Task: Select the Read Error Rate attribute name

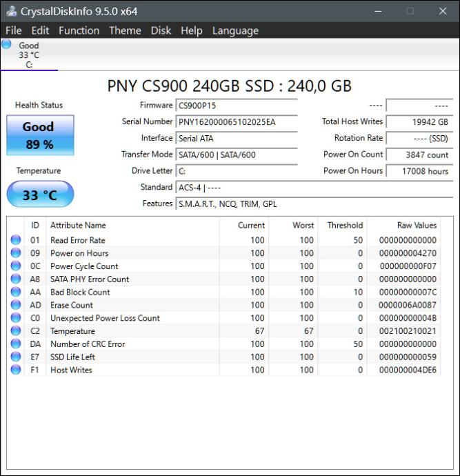Action: click(x=78, y=240)
